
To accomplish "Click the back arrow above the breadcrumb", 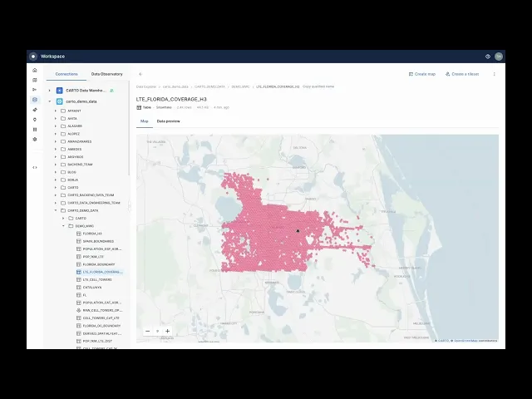I will point(140,74).
